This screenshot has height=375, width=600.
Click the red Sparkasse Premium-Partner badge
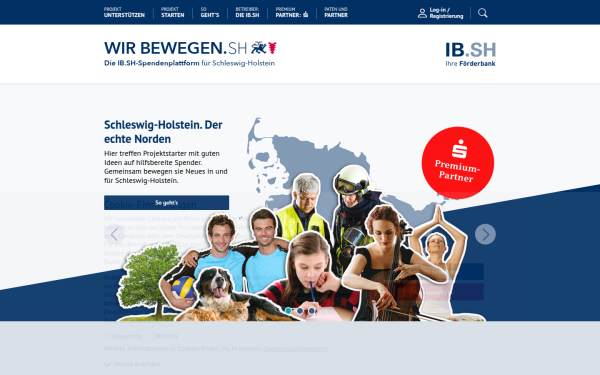(458, 163)
